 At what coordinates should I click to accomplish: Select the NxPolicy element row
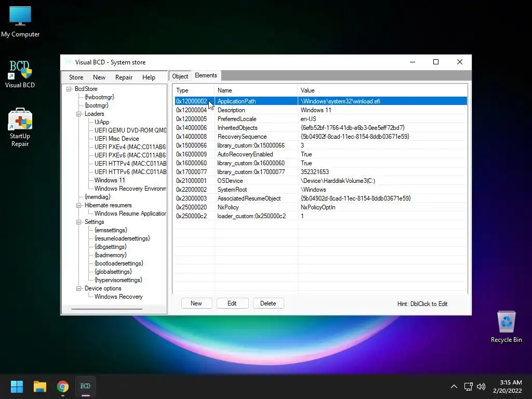[x=321, y=207]
